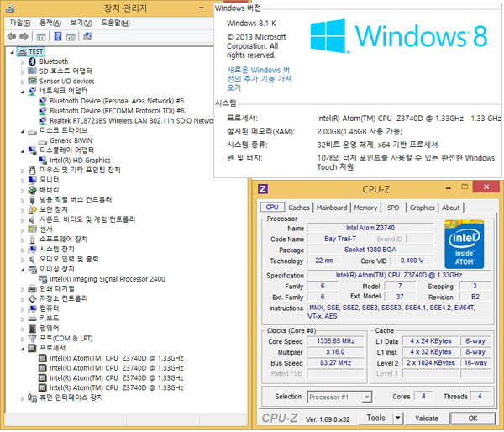This screenshot has height=432, width=504.
Task: Click the 휴먼 인터페이스 장치 icon
Action: click(32, 398)
